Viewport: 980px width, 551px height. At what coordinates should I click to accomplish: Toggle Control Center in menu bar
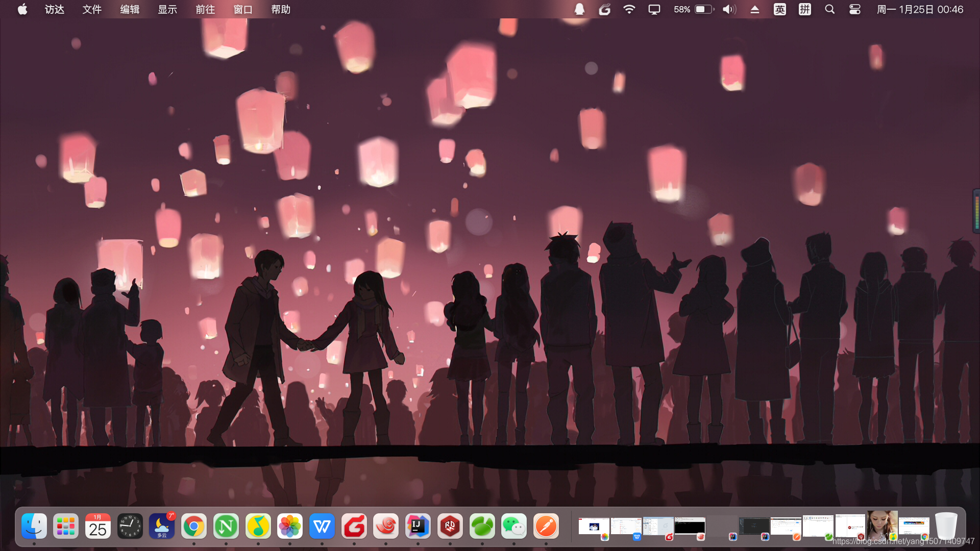tap(855, 9)
